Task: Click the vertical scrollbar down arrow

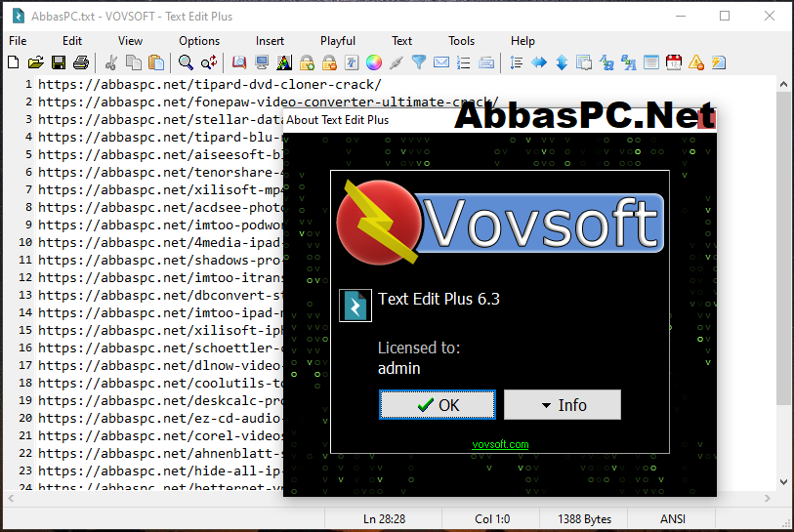Action: click(783, 482)
